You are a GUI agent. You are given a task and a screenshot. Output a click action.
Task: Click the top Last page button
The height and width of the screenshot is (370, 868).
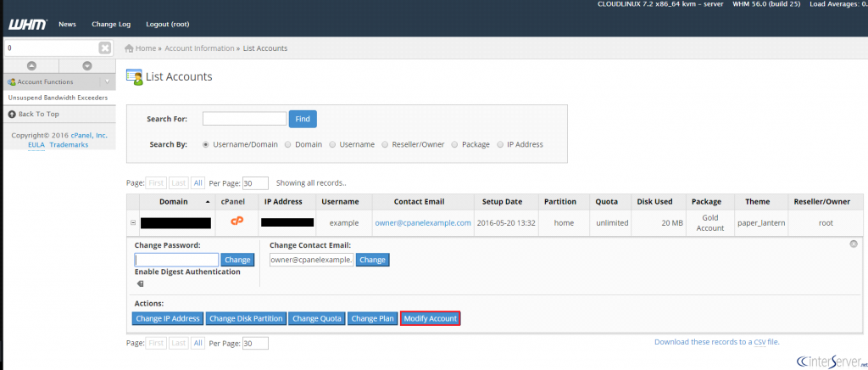coord(179,182)
